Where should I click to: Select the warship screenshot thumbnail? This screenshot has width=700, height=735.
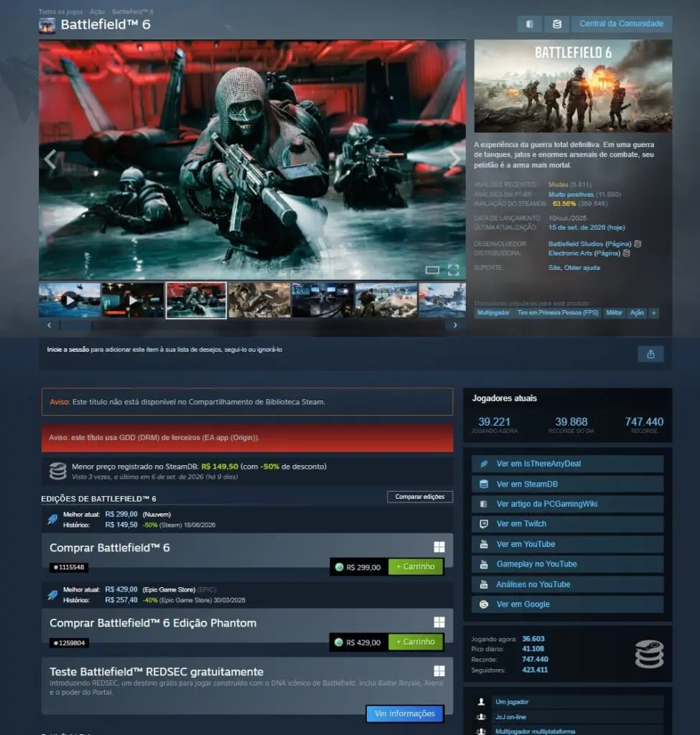coord(442,300)
